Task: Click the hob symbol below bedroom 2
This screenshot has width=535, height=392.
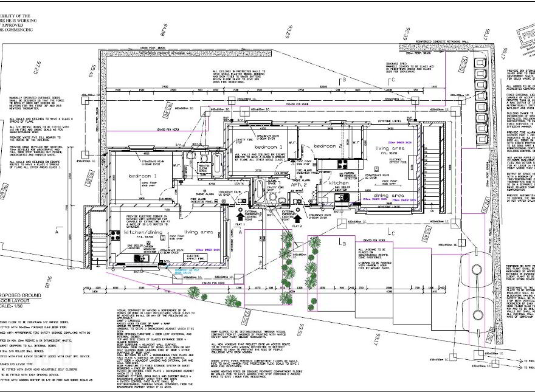Action: pos(342,164)
